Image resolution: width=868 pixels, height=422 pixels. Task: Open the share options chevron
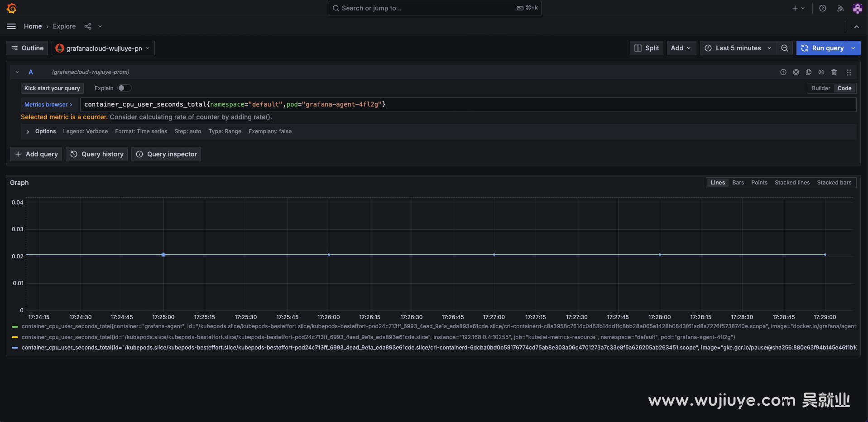pyautogui.click(x=100, y=26)
